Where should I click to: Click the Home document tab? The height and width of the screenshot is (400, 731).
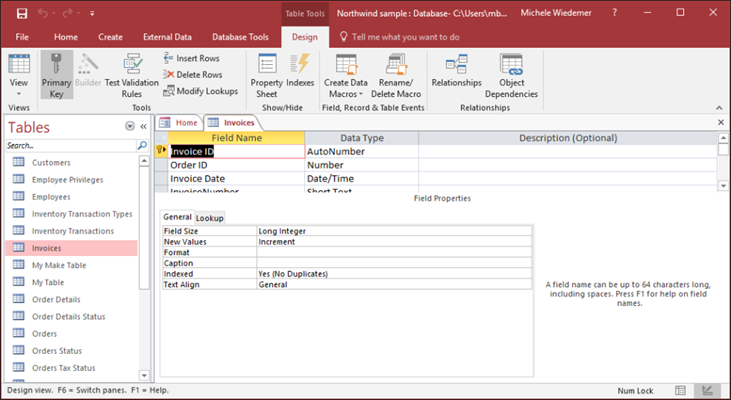(179, 123)
